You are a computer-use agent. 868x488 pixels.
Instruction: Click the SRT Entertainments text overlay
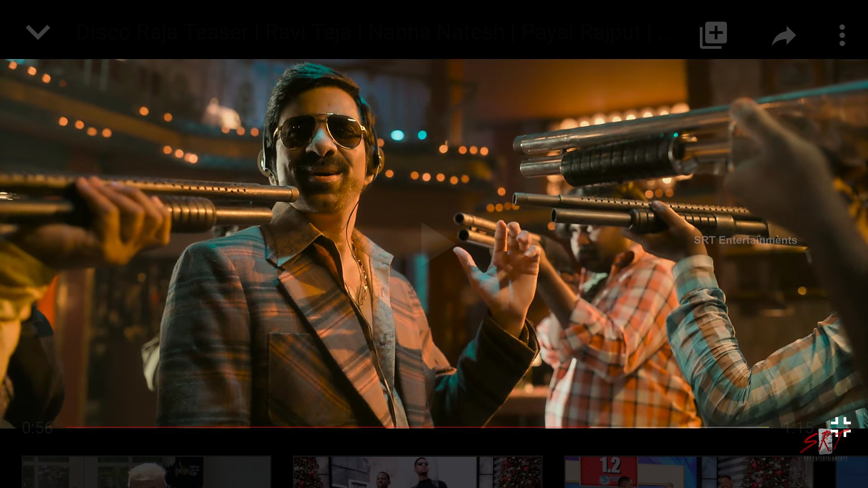[745, 240]
